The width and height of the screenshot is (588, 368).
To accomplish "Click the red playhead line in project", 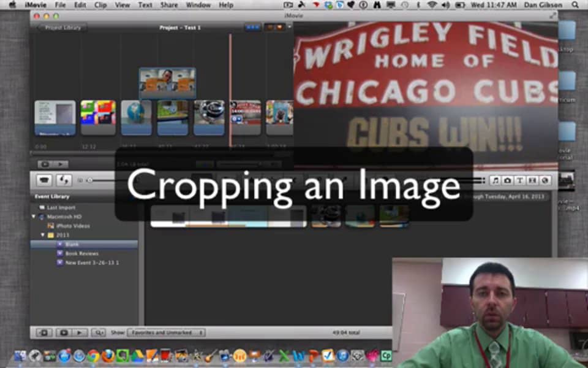I will coord(230,90).
